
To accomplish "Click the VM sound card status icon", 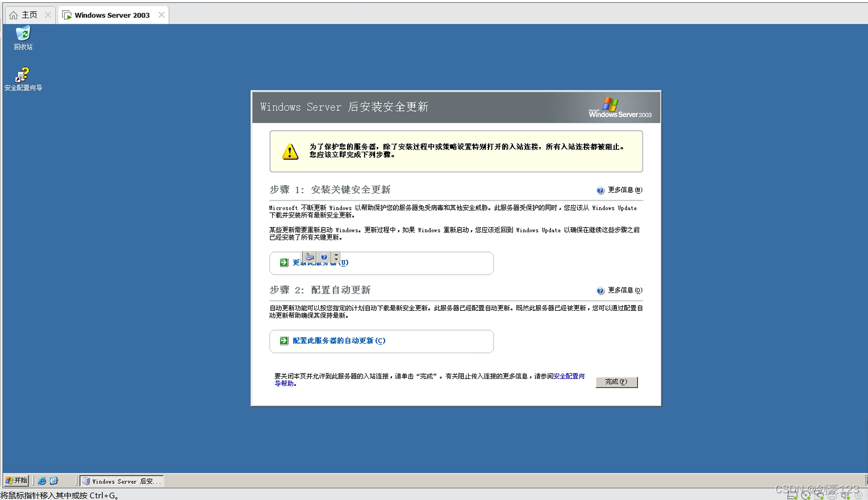I will click(x=845, y=495).
